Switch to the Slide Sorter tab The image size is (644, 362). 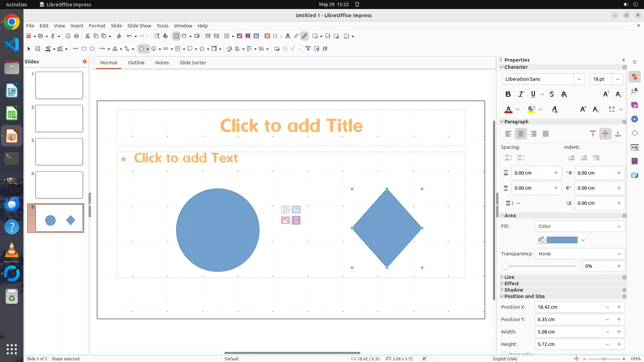(193, 63)
